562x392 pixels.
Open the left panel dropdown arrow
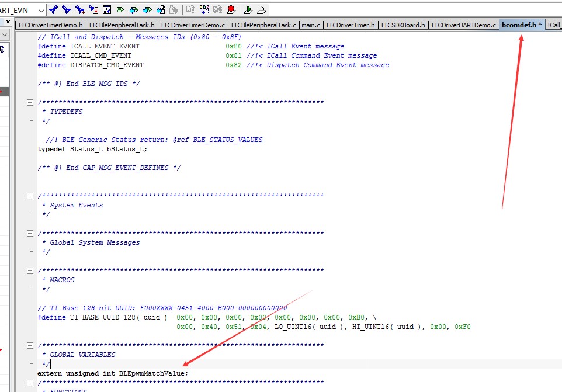coord(5,35)
